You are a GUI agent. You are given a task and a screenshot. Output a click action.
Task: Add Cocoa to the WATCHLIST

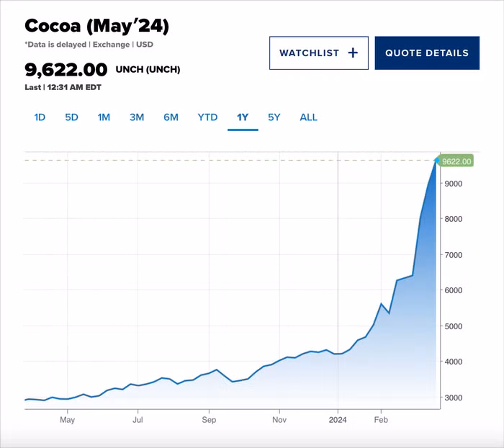point(318,53)
